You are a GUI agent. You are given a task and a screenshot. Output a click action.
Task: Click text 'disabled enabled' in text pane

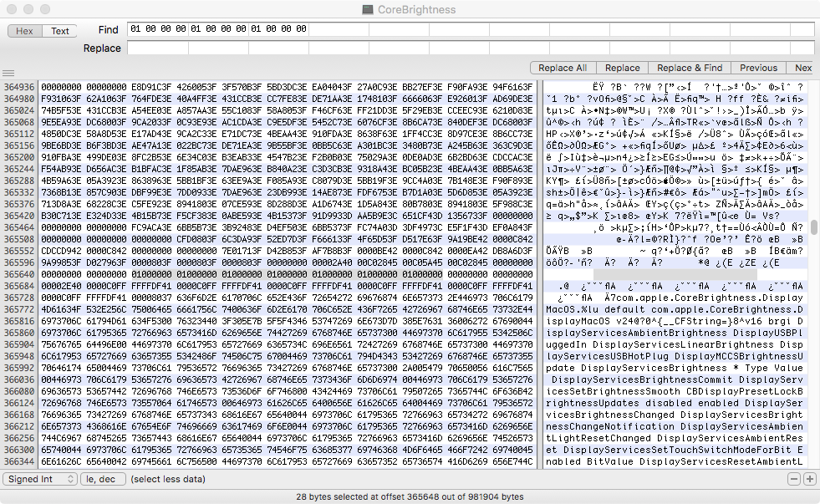tap(692, 403)
